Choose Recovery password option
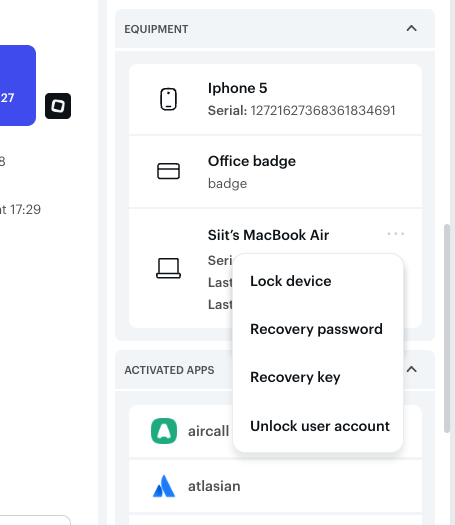 pos(316,329)
